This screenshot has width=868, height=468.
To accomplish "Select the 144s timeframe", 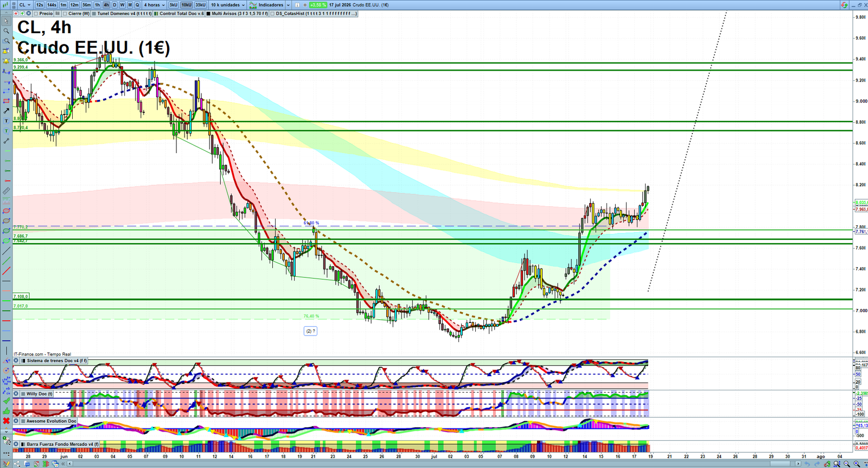I will click(52, 5).
